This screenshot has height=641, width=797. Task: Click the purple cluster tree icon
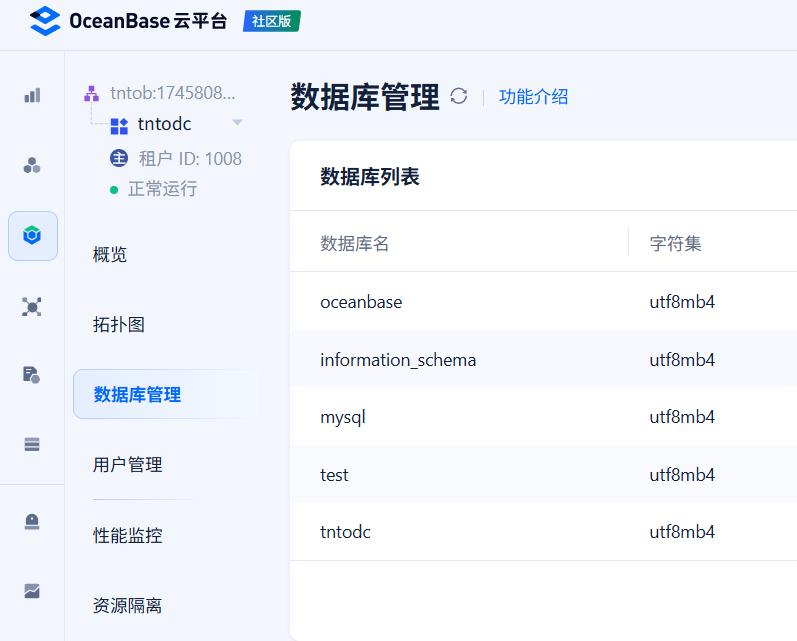point(91,94)
